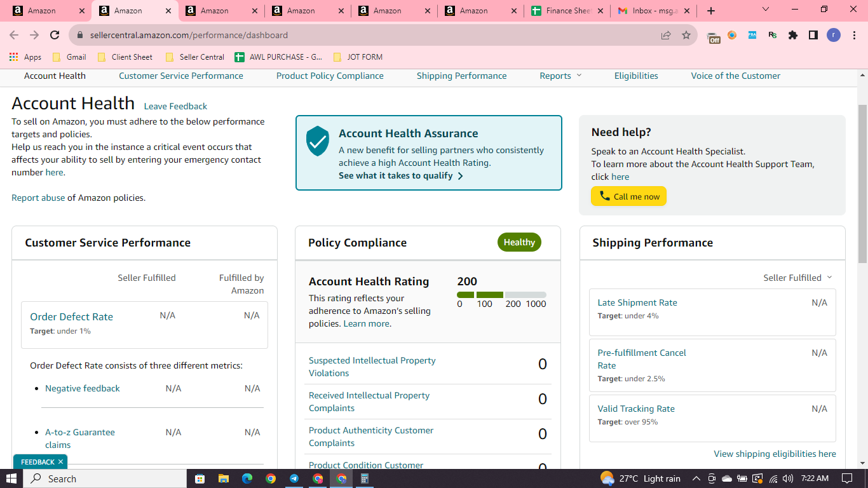
Task: Open Shipping Performance in the top navigation
Action: coord(462,76)
